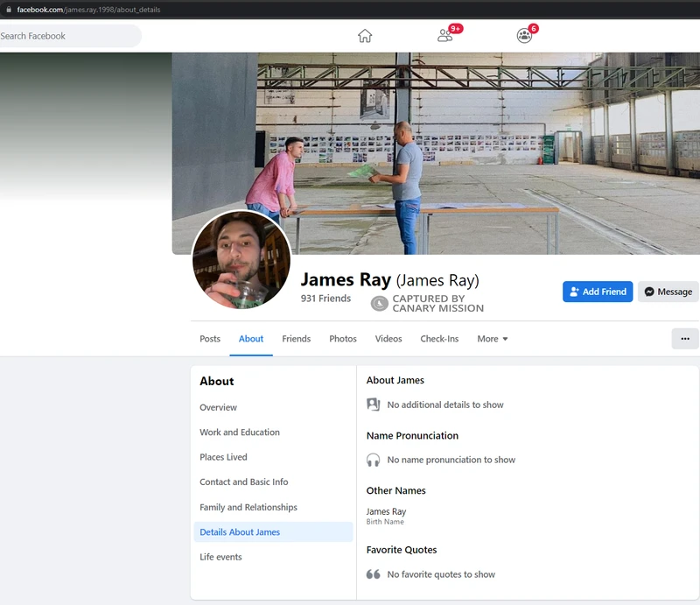The image size is (700, 605).
Task: Open the Videos tab
Action: pos(388,339)
